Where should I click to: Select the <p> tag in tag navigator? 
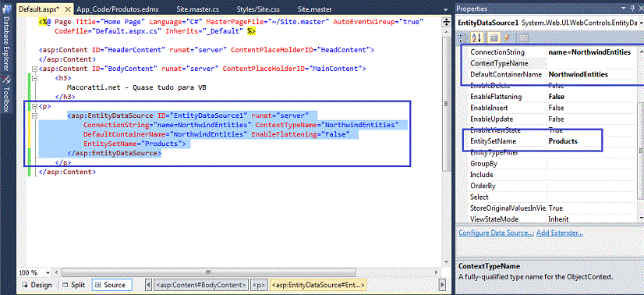click(260, 285)
